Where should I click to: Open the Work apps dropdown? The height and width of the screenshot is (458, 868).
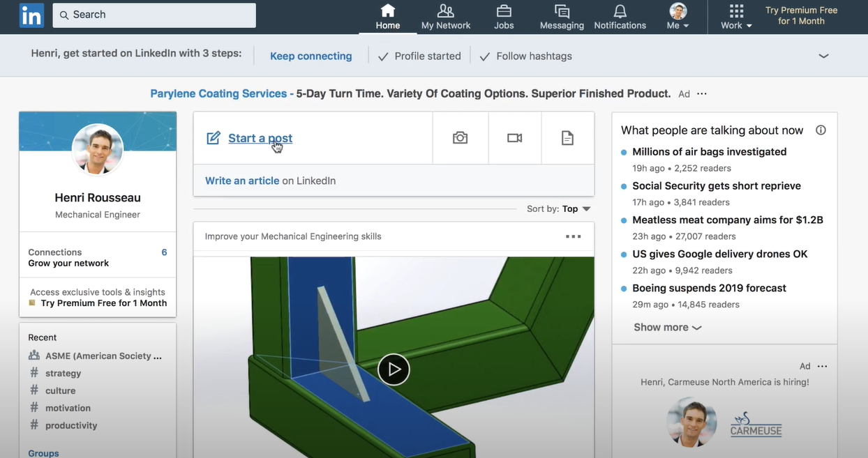(x=737, y=17)
